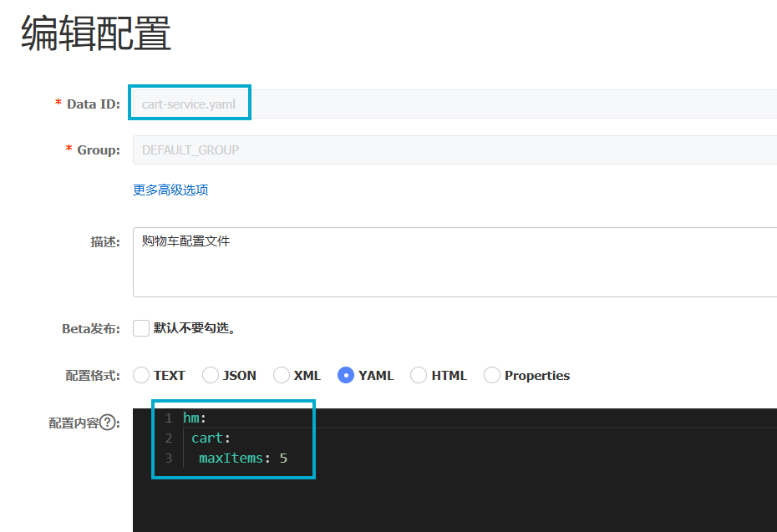Pick the XML format option
Viewport: 777px width, 532px height.
281,375
